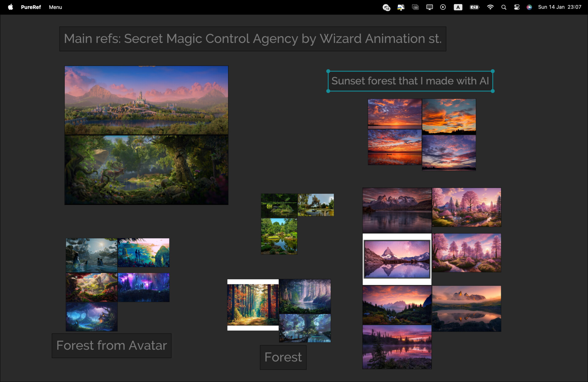Click the battery charging icon

tap(474, 7)
